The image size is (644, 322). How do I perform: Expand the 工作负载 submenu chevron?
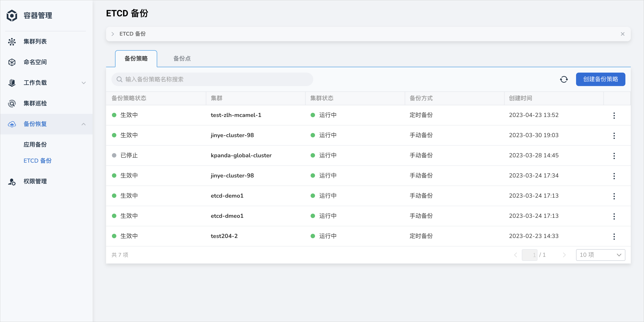(x=84, y=83)
